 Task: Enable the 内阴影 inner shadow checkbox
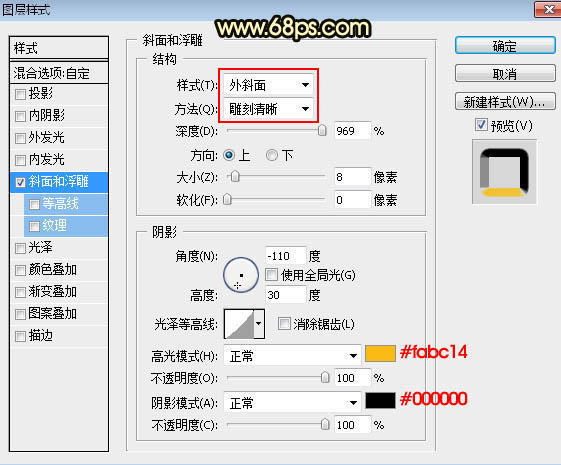pos(20,116)
